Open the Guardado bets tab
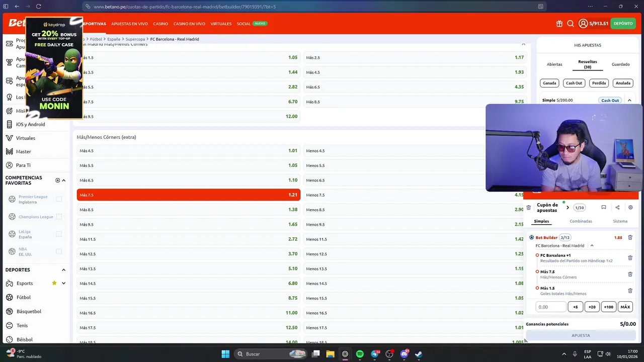This screenshot has height=362, width=644. (620, 64)
